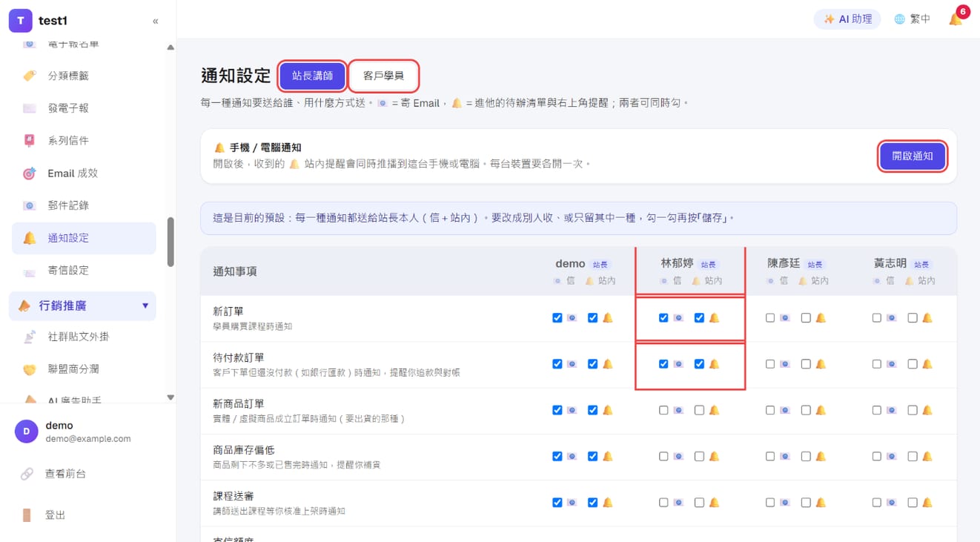Check 黃志明 站內 checkbox for 新訂單

click(913, 318)
